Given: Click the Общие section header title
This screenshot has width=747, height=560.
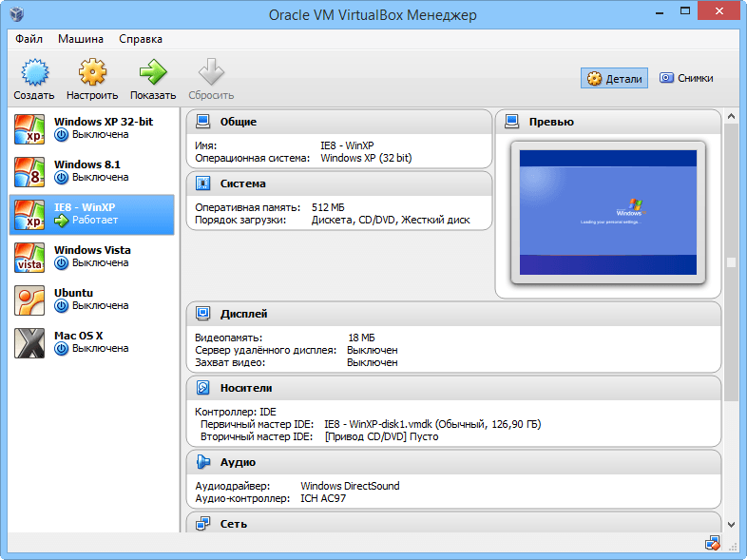Looking at the screenshot, I should [x=239, y=122].
